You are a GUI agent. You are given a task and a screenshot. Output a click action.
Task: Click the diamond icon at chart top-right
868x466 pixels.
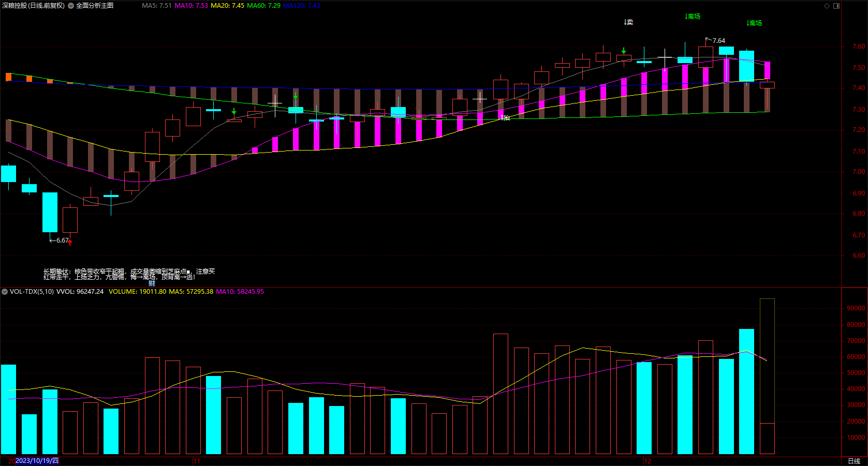827,6
